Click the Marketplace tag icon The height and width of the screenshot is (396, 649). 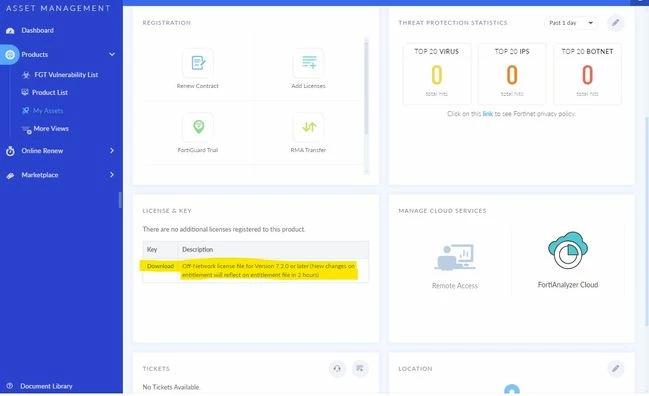pyautogui.click(x=10, y=175)
